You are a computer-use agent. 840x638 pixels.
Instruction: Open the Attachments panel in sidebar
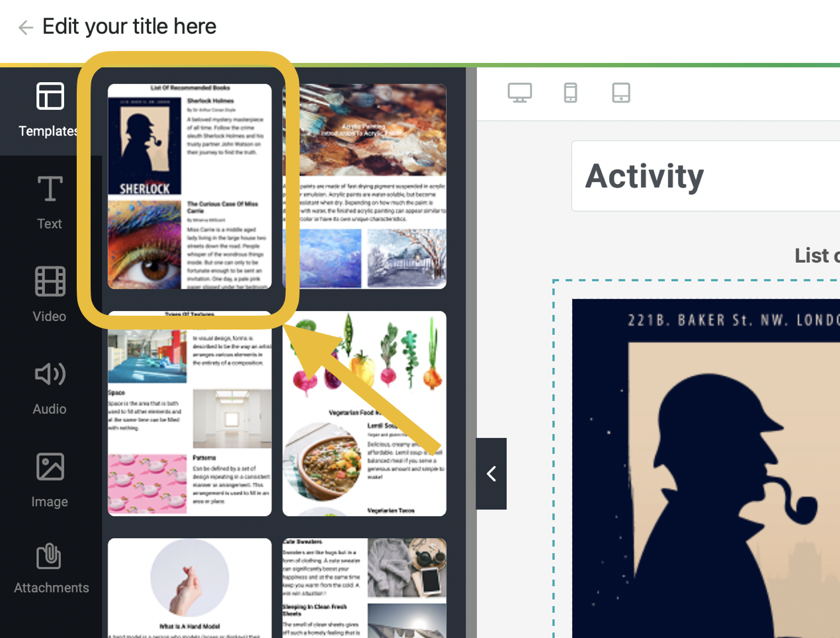coord(50,569)
